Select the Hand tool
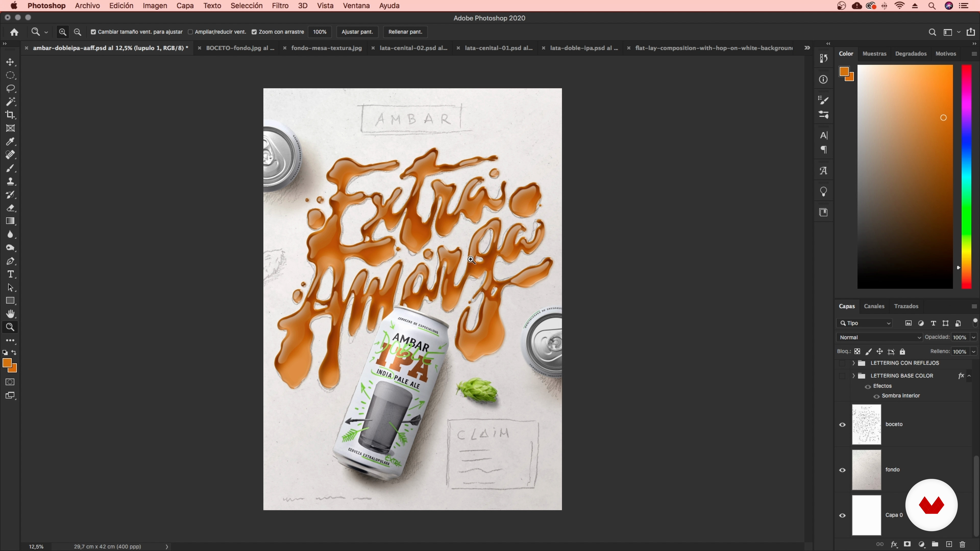This screenshot has height=551, width=980. (x=10, y=314)
